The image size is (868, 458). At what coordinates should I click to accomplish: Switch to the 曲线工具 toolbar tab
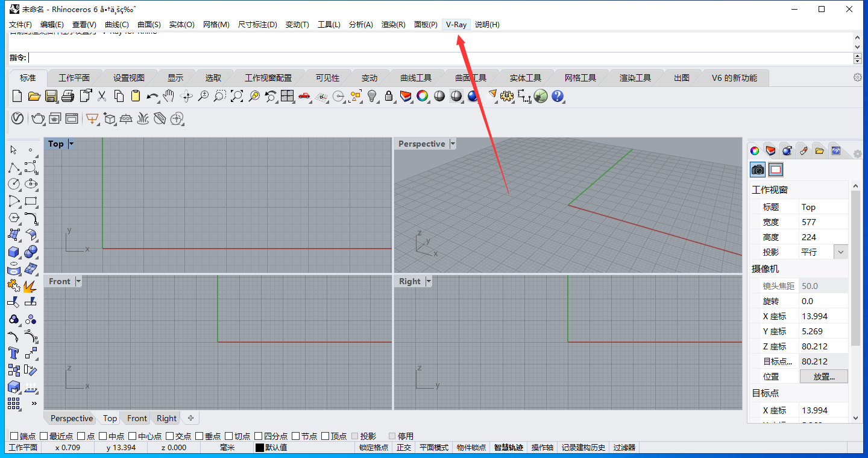pos(416,78)
